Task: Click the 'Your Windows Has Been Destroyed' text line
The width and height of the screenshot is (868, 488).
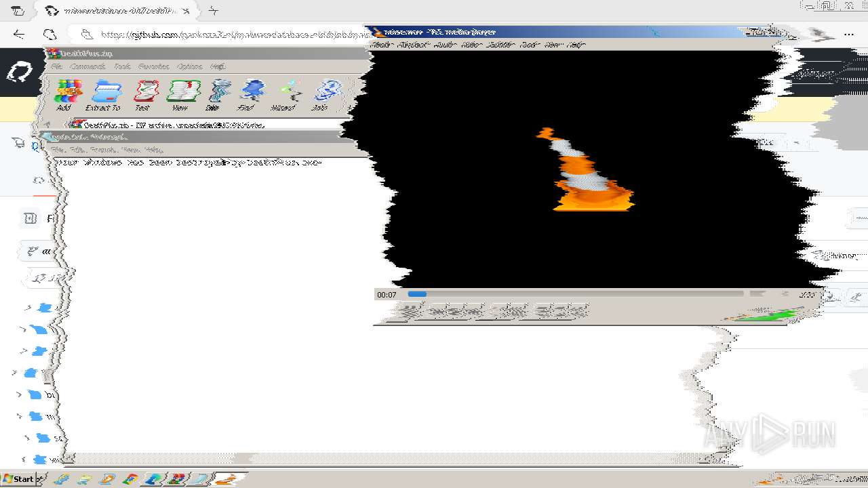Action: [189, 163]
